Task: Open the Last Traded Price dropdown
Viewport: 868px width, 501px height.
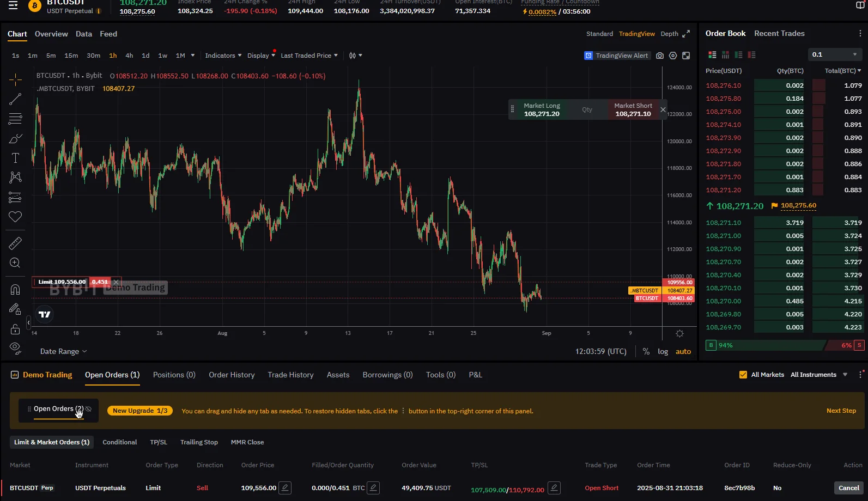Action: coord(309,56)
